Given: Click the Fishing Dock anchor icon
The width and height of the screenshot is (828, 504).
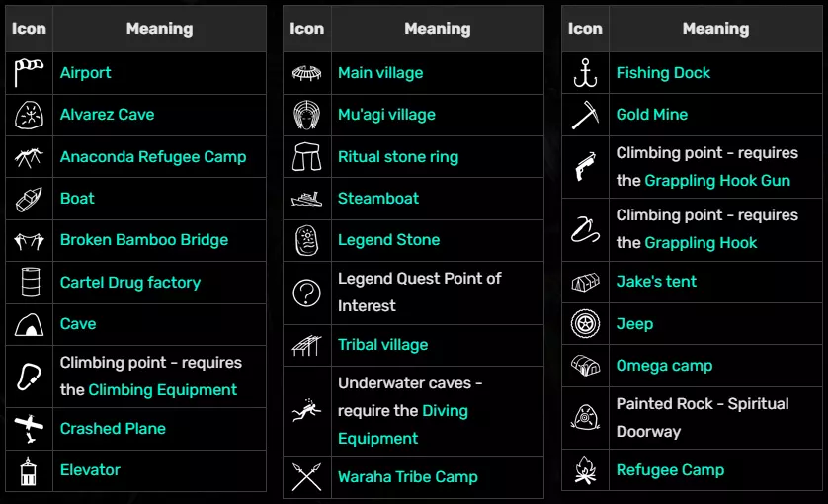Looking at the screenshot, I should [x=585, y=72].
